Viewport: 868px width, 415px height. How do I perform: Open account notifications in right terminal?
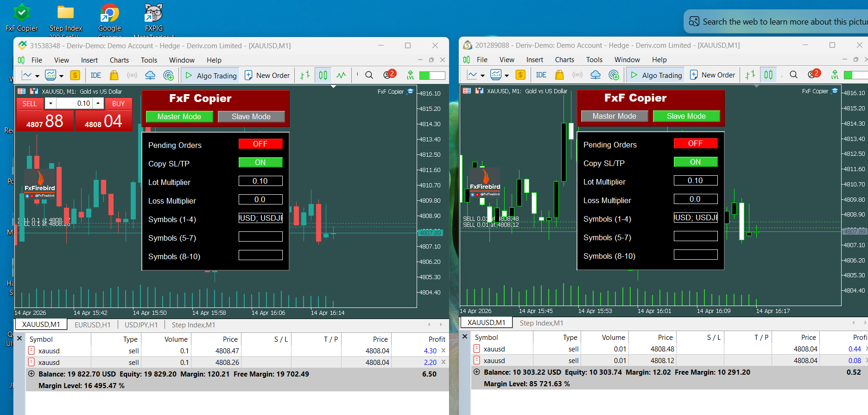point(814,74)
